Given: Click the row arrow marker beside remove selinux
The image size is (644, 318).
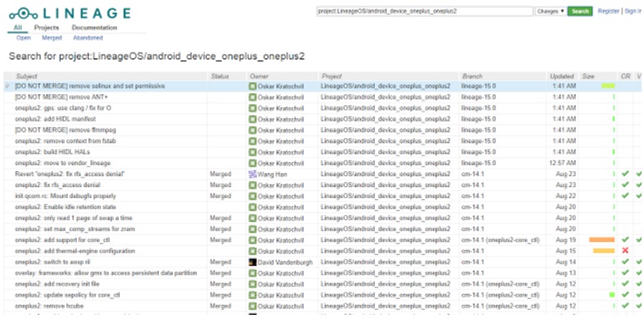Looking at the screenshot, I should tap(7, 86).
